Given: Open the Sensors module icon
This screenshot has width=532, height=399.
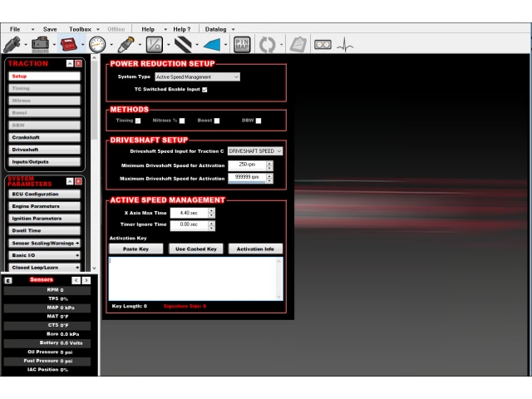Looking at the screenshot, I should pyautogui.click(x=41, y=44).
